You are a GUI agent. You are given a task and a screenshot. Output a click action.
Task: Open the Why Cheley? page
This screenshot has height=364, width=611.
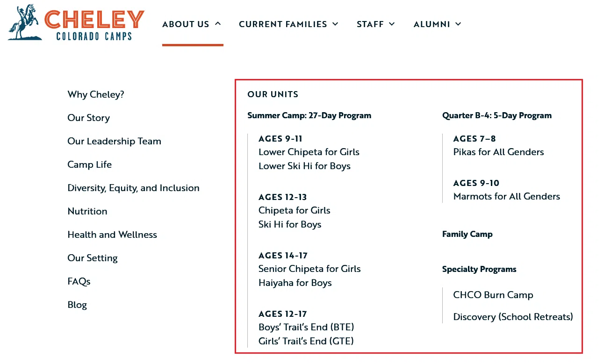coord(96,94)
